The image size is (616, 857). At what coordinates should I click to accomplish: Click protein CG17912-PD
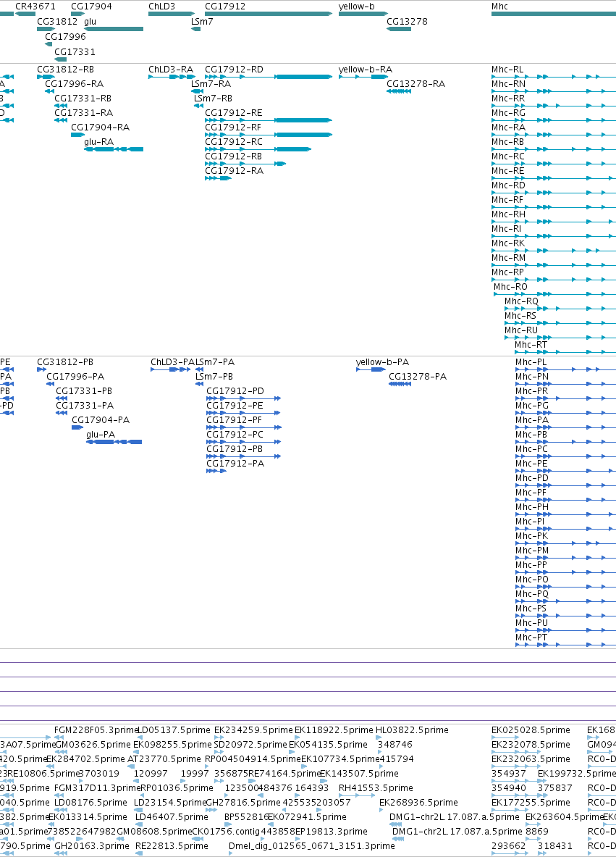[235, 390]
